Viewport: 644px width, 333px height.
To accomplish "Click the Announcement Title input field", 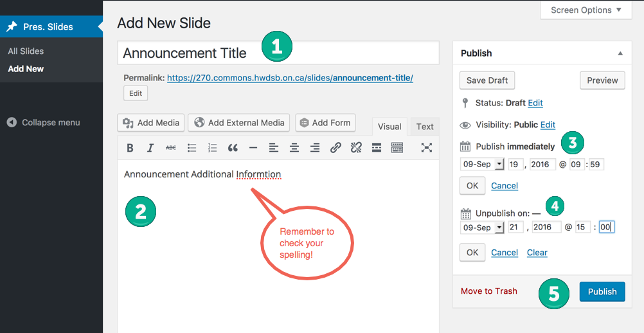I will [x=278, y=53].
